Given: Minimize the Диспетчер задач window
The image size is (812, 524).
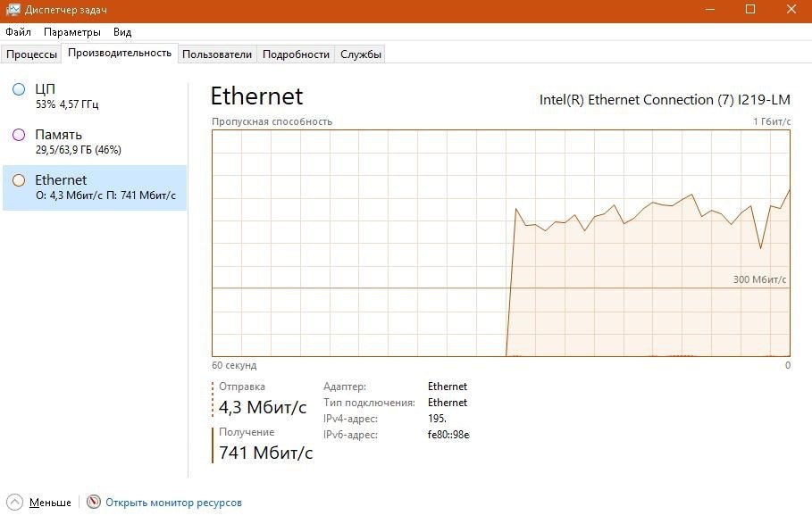Looking at the screenshot, I should [x=710, y=10].
